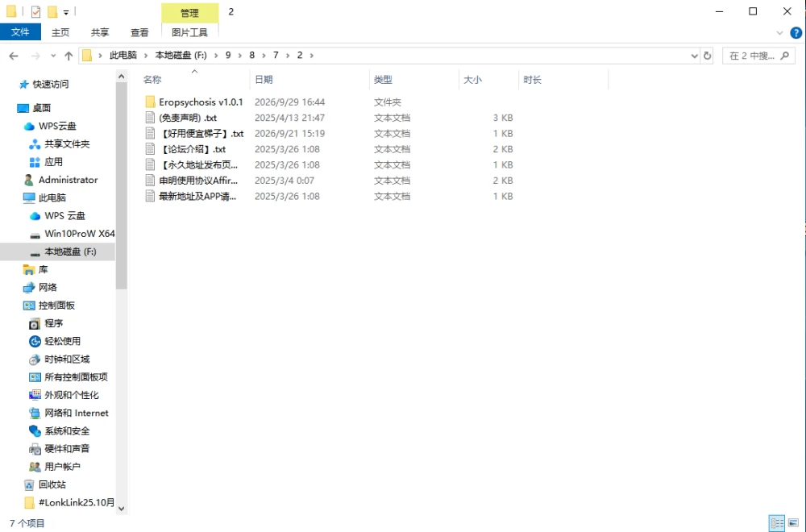Expand recent locations dropdown arrow
806x532 pixels.
click(x=53, y=56)
